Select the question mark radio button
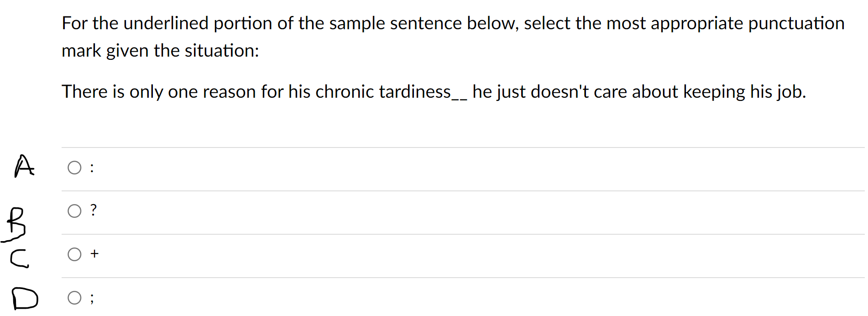 (74, 211)
